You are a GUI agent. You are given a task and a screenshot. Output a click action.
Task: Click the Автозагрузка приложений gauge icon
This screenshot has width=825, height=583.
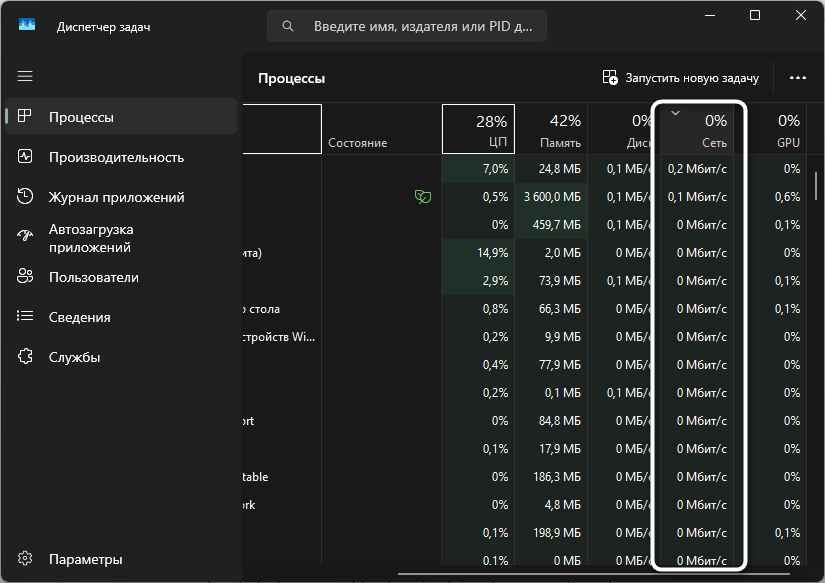coord(25,236)
